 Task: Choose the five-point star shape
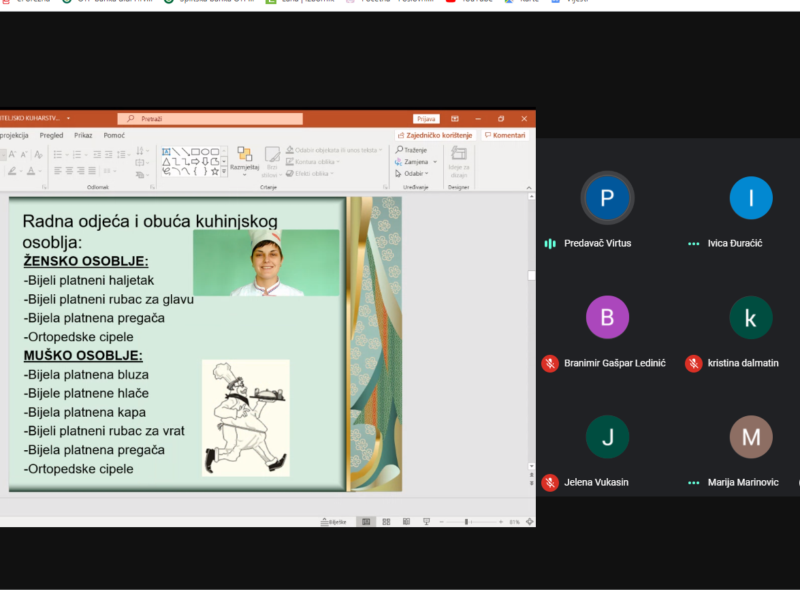[x=215, y=171]
